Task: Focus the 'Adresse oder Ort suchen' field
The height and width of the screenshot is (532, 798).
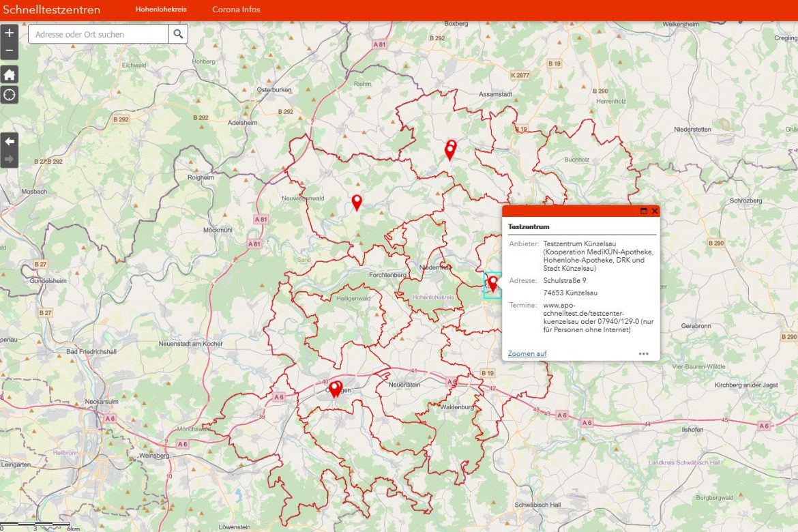Action: [98, 34]
